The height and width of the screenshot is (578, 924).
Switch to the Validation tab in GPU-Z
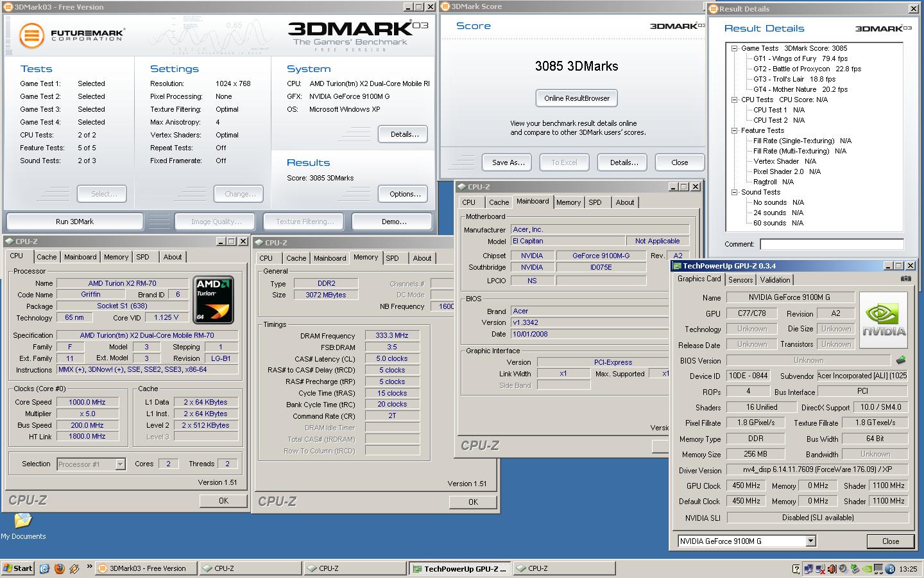pos(775,280)
